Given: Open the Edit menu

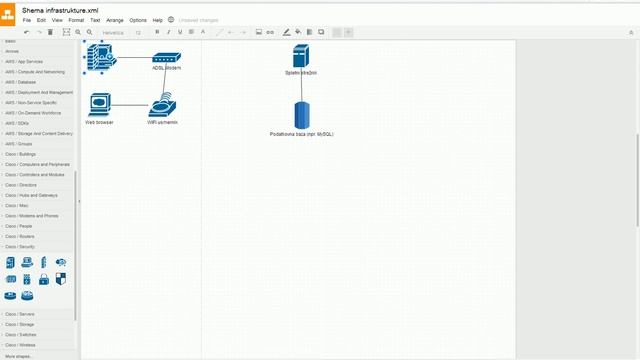Looking at the screenshot, I should [41, 20].
